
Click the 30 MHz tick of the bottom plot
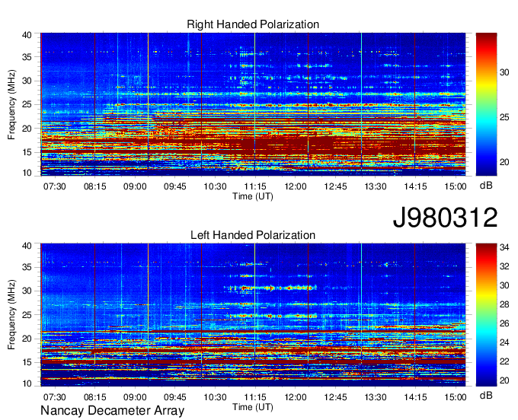click(x=27, y=291)
